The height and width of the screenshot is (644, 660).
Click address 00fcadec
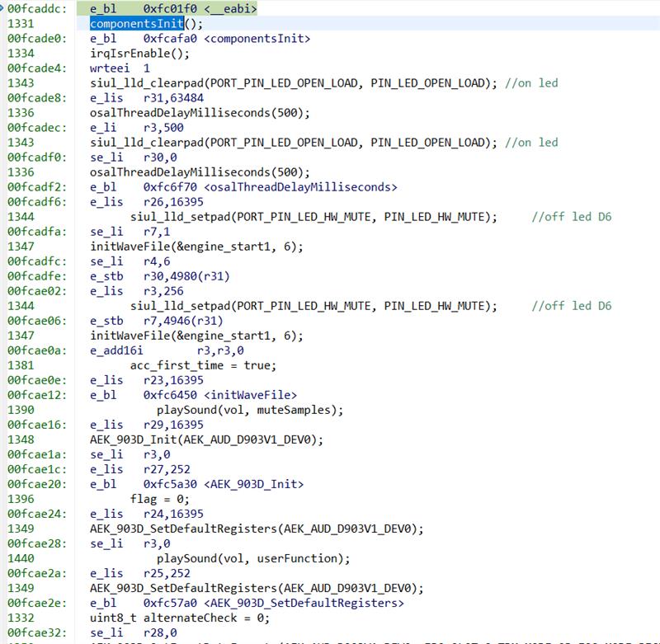(x=36, y=128)
